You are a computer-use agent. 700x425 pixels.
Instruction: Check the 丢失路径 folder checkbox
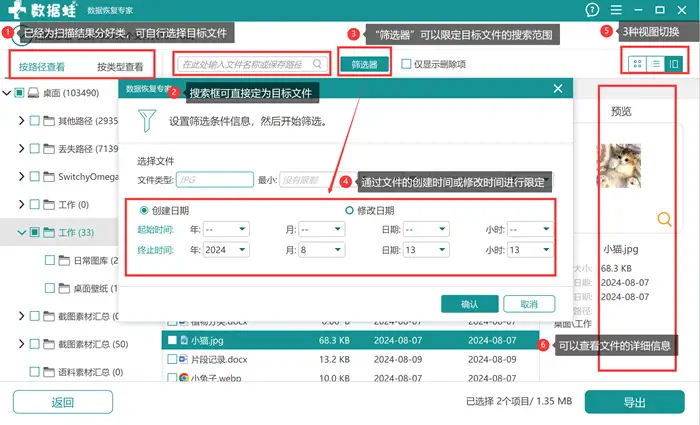pos(34,149)
